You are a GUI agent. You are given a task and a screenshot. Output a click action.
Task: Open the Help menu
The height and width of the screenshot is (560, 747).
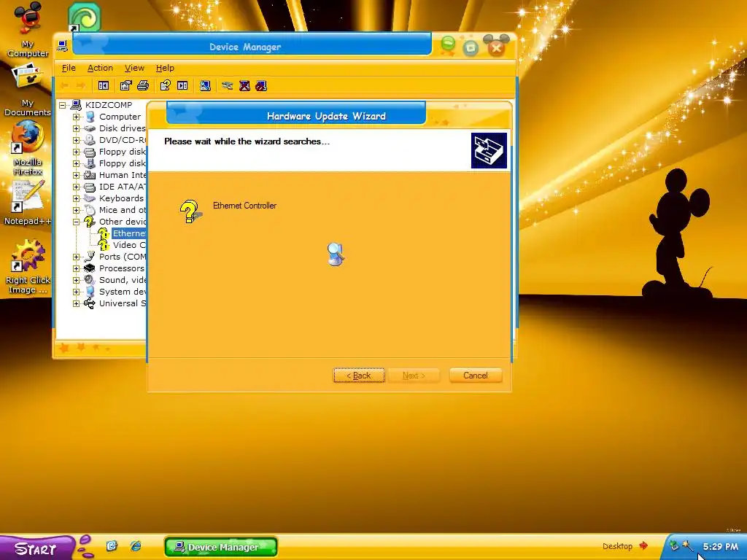165,68
